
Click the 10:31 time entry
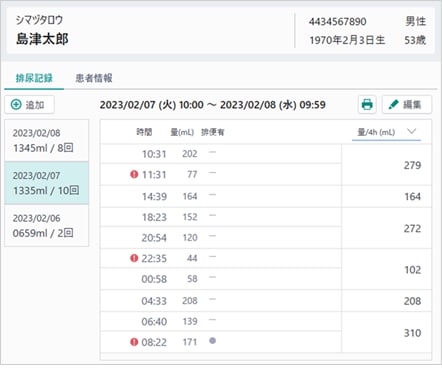pyautogui.click(x=154, y=154)
